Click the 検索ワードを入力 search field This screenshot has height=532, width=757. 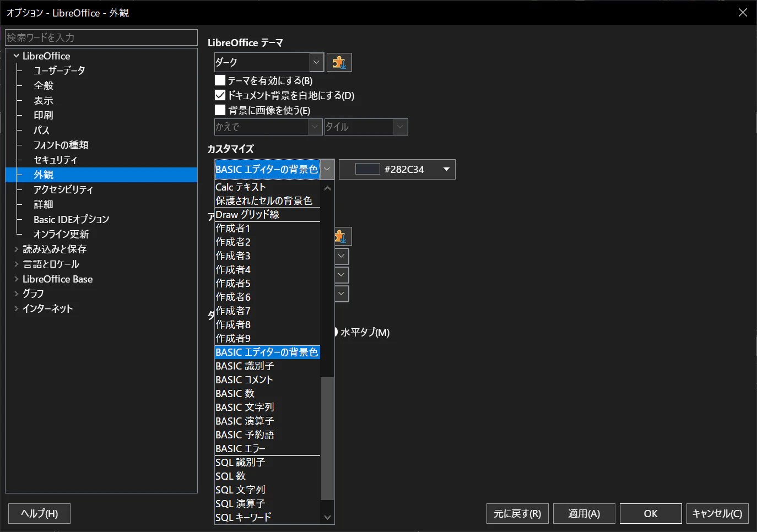pyautogui.click(x=101, y=37)
